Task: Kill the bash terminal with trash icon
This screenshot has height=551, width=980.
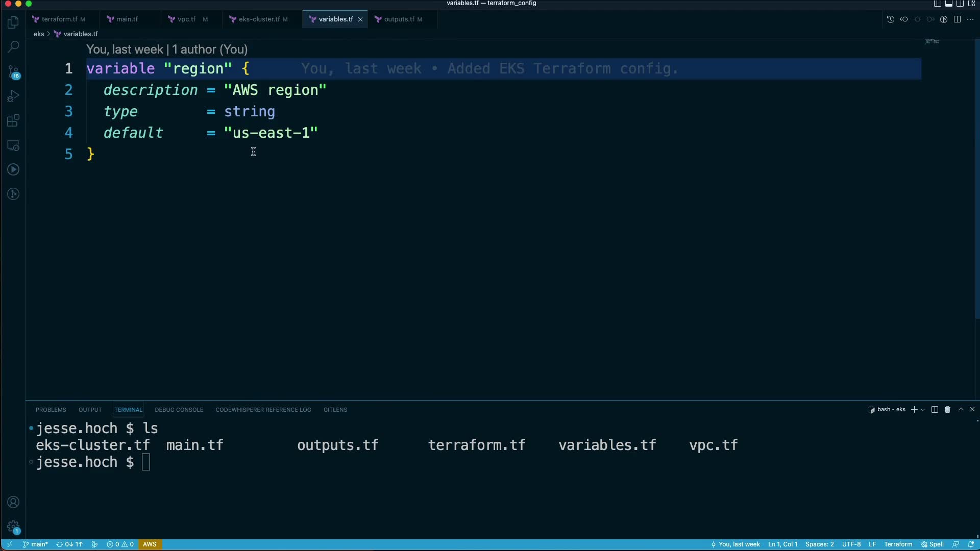Action: 947,410
